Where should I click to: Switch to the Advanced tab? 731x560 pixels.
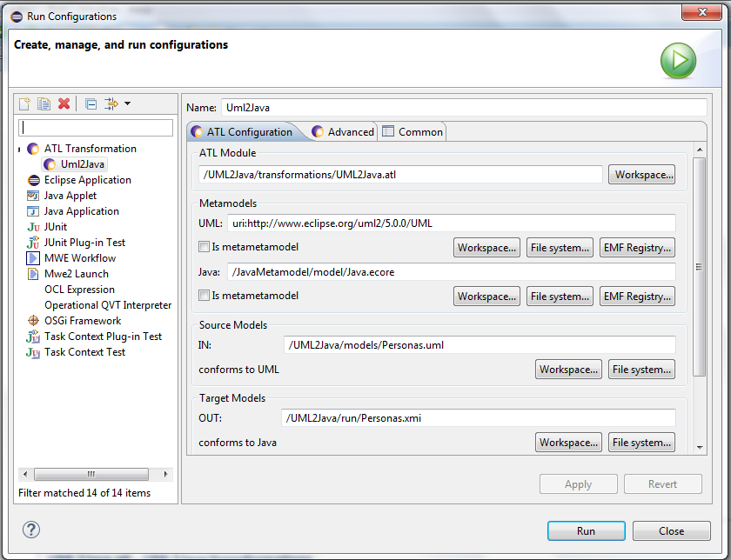click(x=343, y=132)
